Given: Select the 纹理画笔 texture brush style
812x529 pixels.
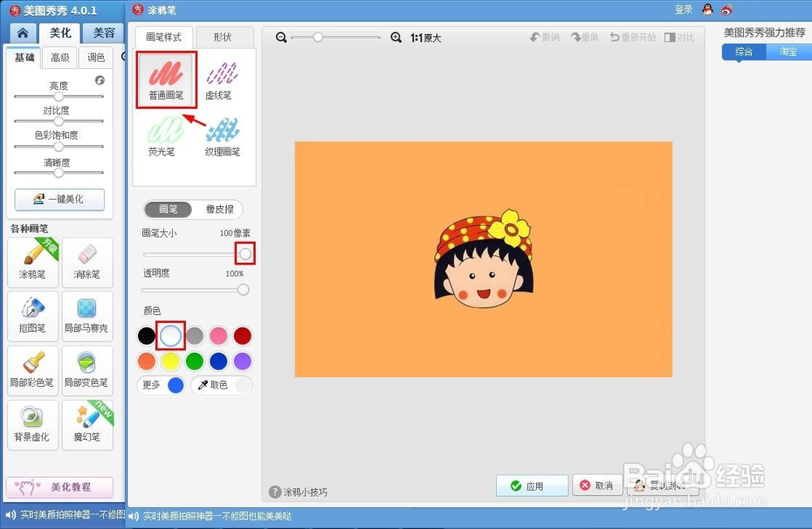Looking at the screenshot, I should pyautogui.click(x=222, y=136).
